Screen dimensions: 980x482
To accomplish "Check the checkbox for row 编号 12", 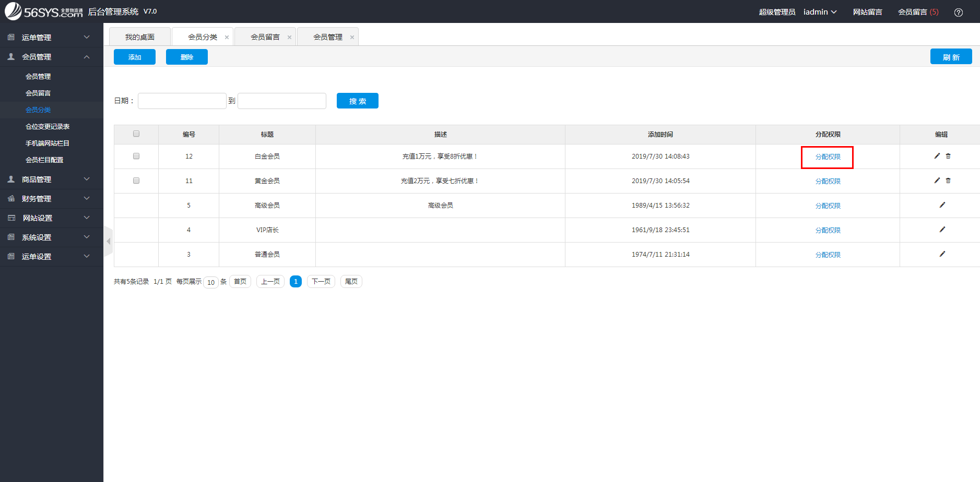I will tap(136, 155).
